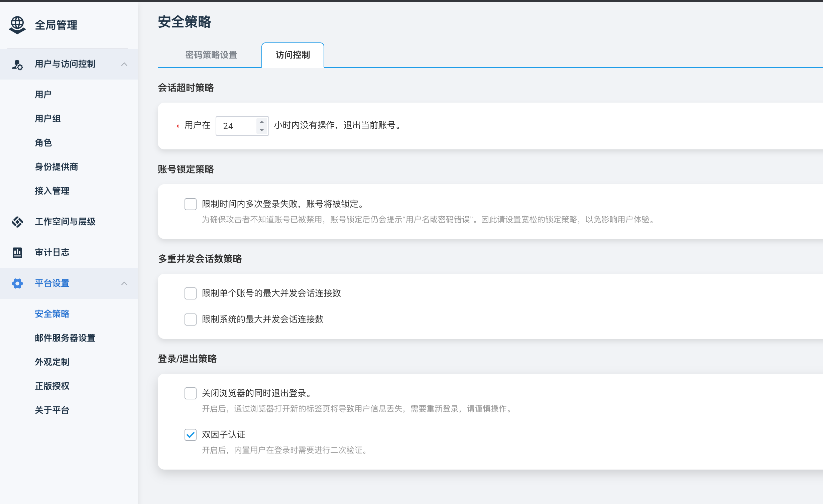Open 邮件服务器设置

tap(65, 338)
